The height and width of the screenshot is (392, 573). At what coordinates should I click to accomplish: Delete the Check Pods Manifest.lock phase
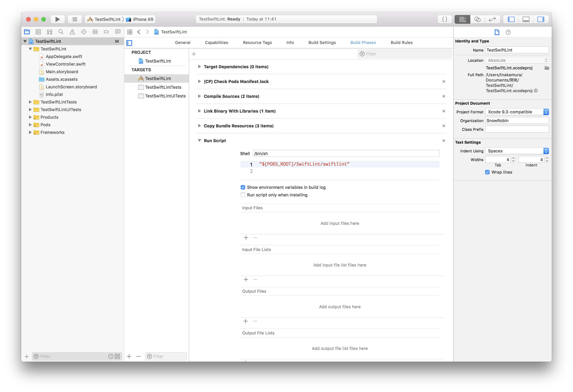[x=444, y=81]
